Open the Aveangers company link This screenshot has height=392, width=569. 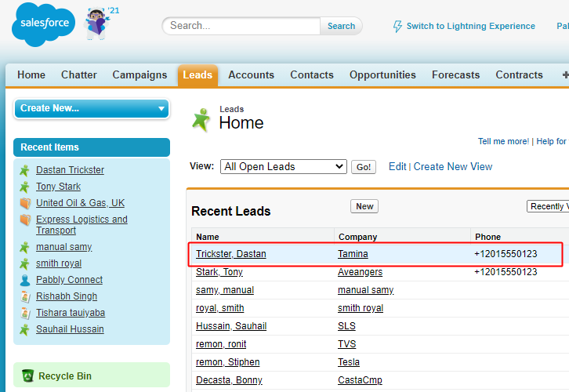tap(360, 272)
